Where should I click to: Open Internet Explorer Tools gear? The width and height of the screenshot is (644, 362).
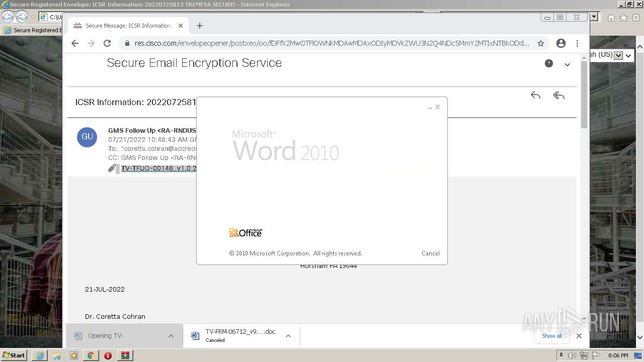tap(635, 18)
